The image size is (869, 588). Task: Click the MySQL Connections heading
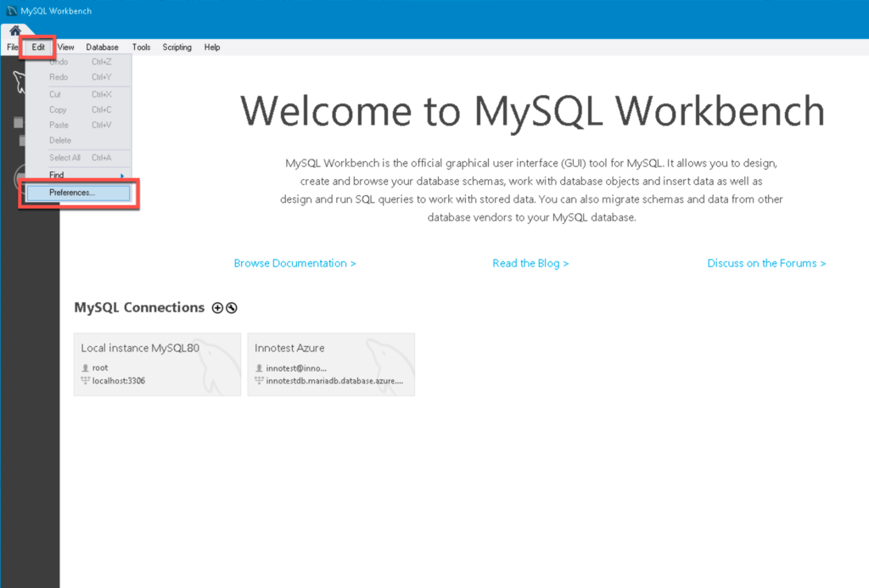[139, 308]
